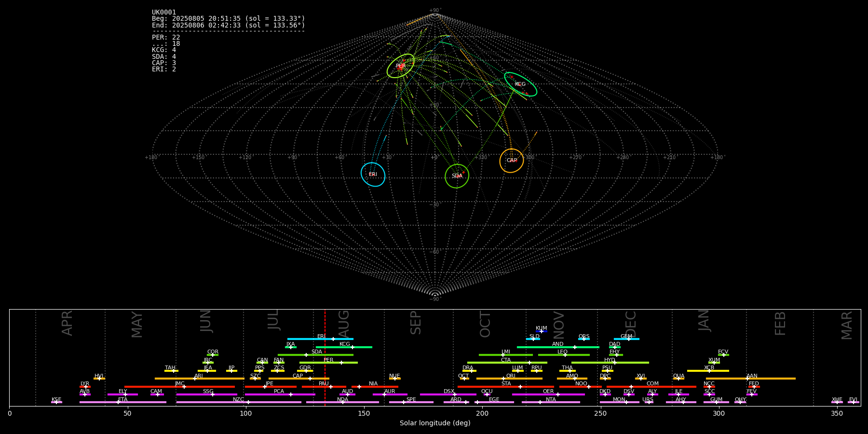Click the ORS shower bar in timeline
The height and width of the screenshot is (434, 868).
coord(584,339)
